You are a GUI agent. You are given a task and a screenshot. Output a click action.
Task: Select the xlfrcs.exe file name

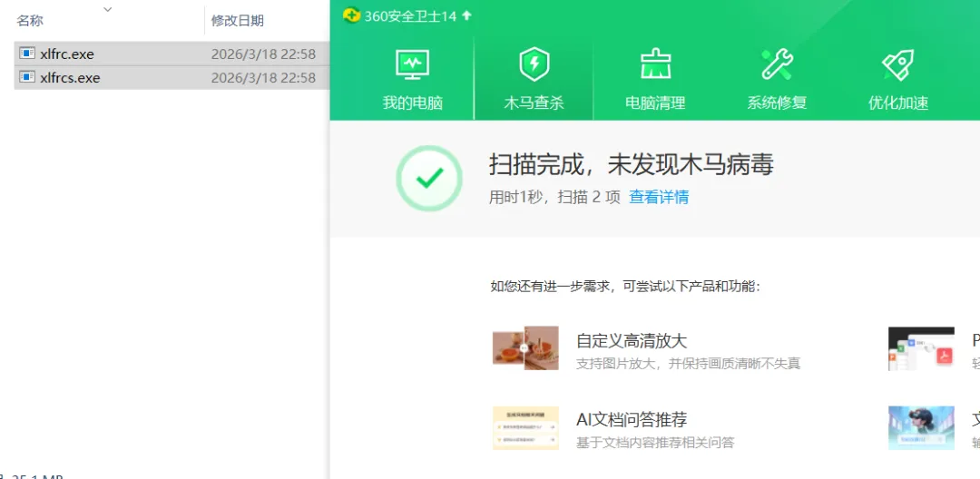(70, 78)
